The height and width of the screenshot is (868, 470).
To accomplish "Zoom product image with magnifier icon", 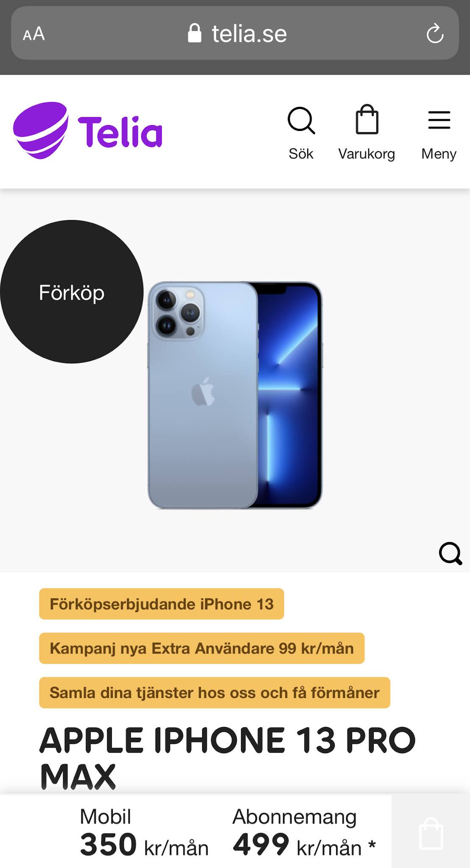I will click(450, 553).
